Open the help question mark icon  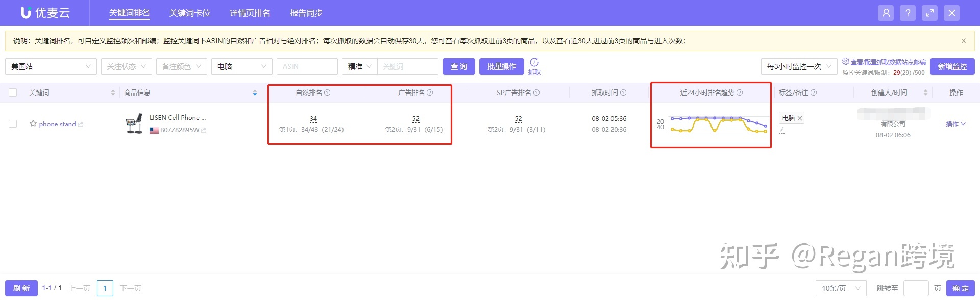pyautogui.click(x=908, y=13)
